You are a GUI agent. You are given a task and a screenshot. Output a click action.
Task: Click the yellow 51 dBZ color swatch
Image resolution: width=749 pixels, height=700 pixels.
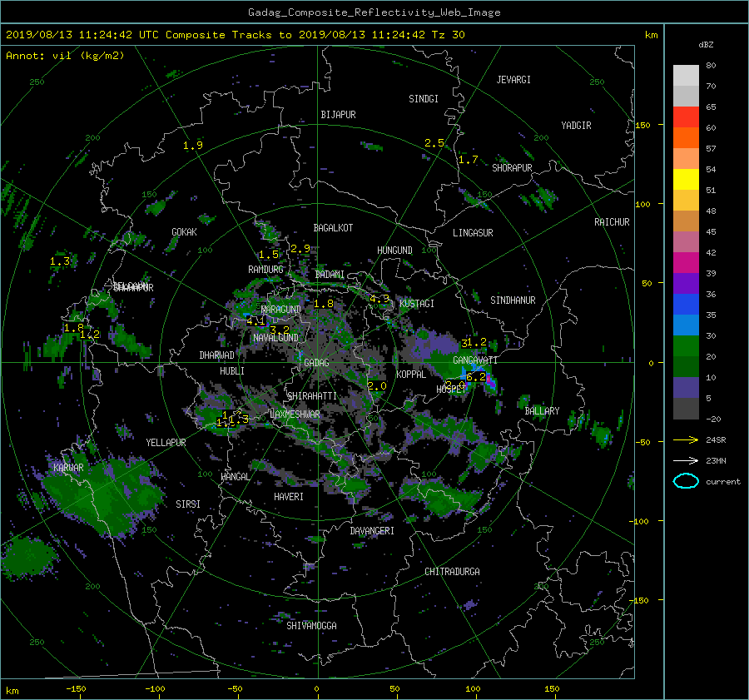[686, 179]
